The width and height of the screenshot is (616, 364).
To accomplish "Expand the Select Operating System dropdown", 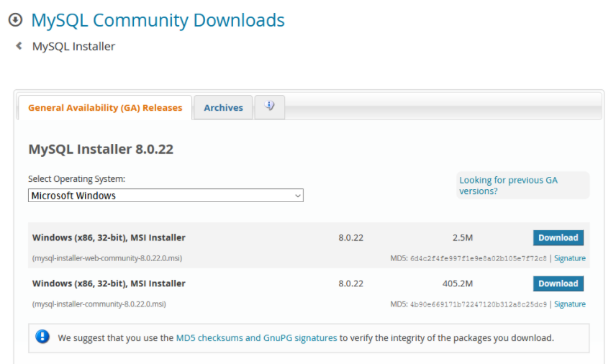I will pos(166,196).
